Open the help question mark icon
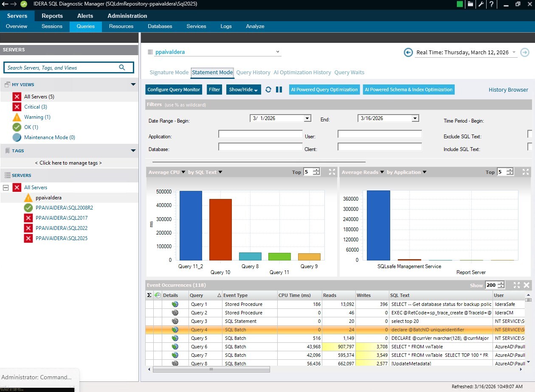The image size is (535, 392). click(x=492, y=5)
